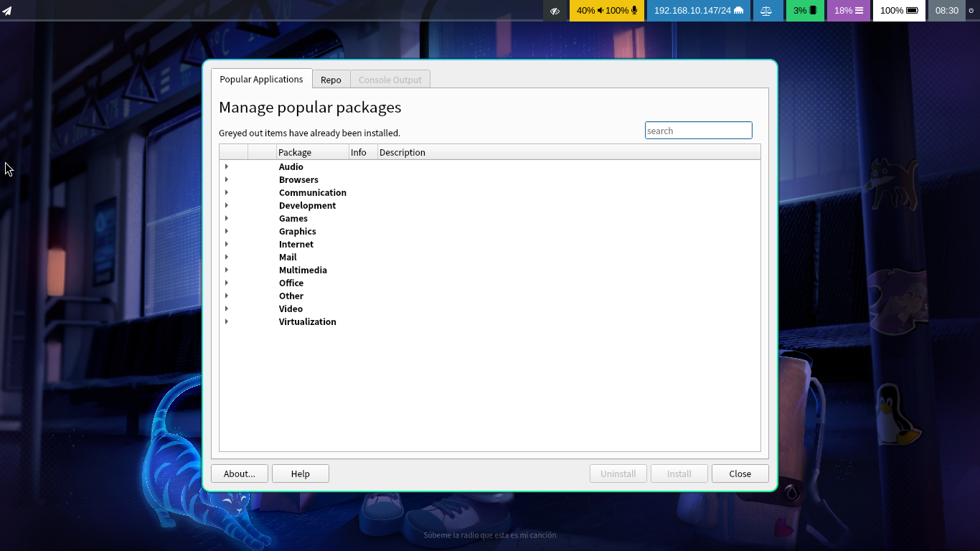Image resolution: width=980 pixels, height=551 pixels.
Task: Click the CPU chip icon showing 3%
Action: pos(813,11)
